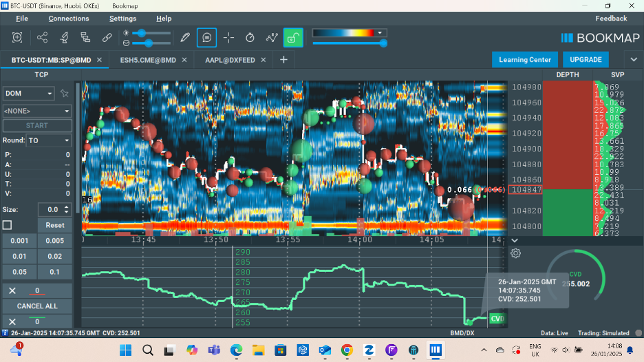Click the Feedback link
This screenshot has height=362, width=644.
pyautogui.click(x=611, y=19)
